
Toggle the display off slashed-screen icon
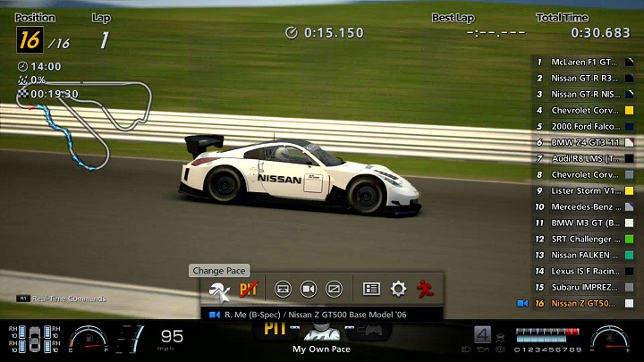(x=334, y=289)
